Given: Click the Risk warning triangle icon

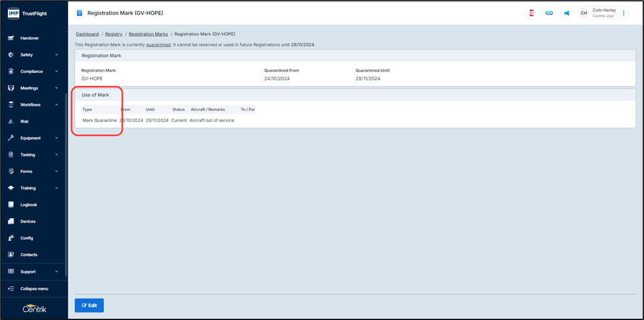Looking at the screenshot, I should coord(11,121).
